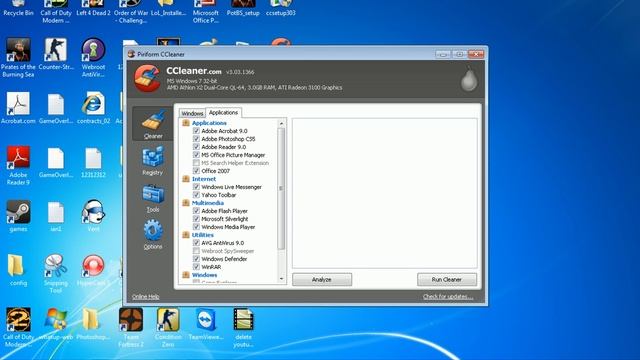Image resolution: width=640 pixels, height=360 pixels.
Task: Click the grayed MS Search Helper Extension checkbox
Action: click(196, 163)
